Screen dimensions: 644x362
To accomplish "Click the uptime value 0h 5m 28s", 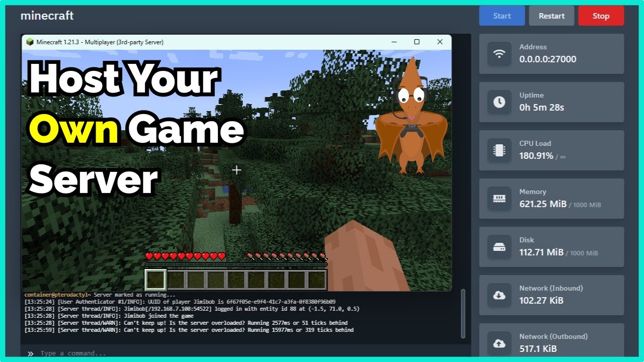I will 542,108.
